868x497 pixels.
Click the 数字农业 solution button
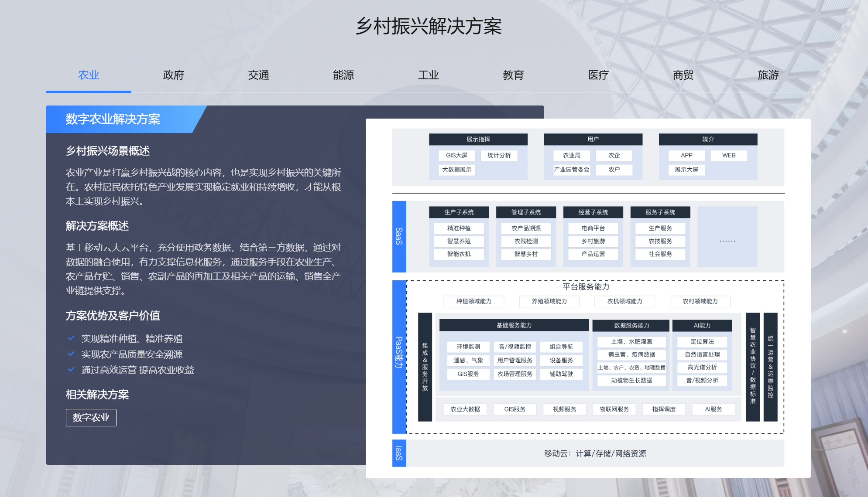point(91,417)
